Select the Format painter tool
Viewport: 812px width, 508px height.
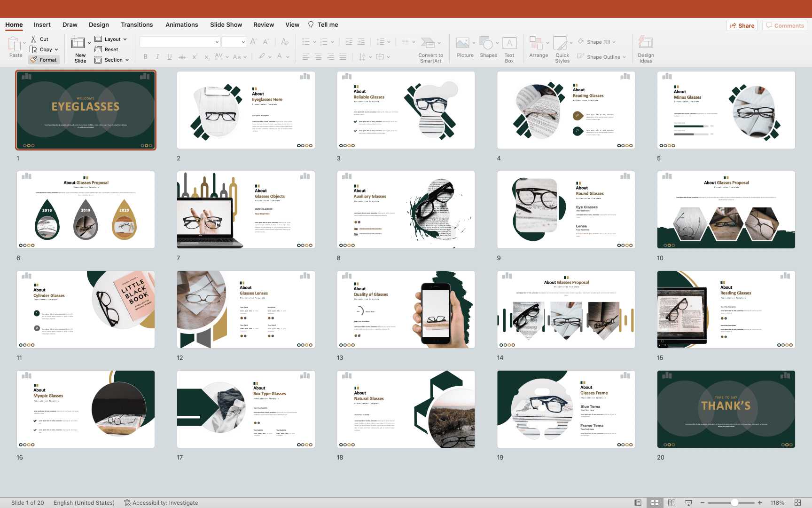pyautogui.click(x=44, y=60)
